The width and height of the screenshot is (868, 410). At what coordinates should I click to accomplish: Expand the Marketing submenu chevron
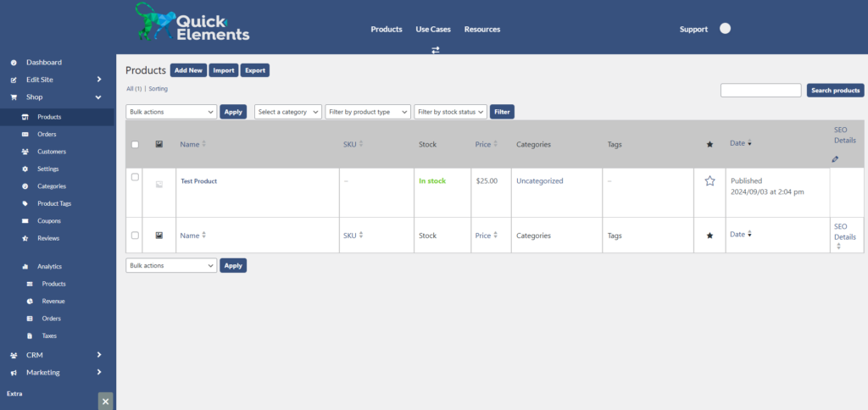pos(99,373)
